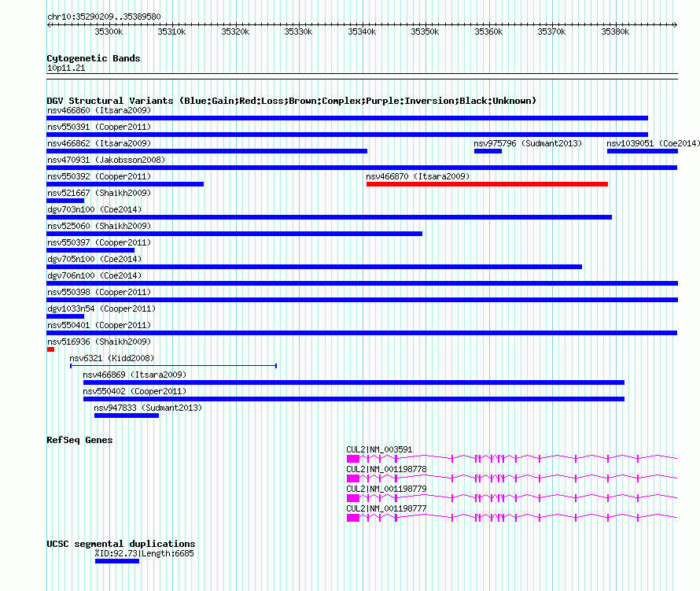
Task: Select the dgv1033n54 (Cooper2011) short bar
Action: (65, 316)
